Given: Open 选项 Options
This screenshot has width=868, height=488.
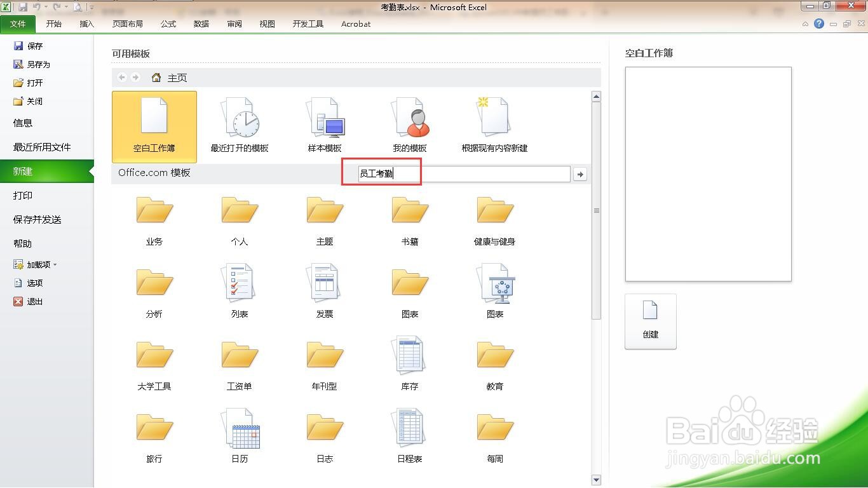Looking at the screenshot, I should click(x=28, y=283).
